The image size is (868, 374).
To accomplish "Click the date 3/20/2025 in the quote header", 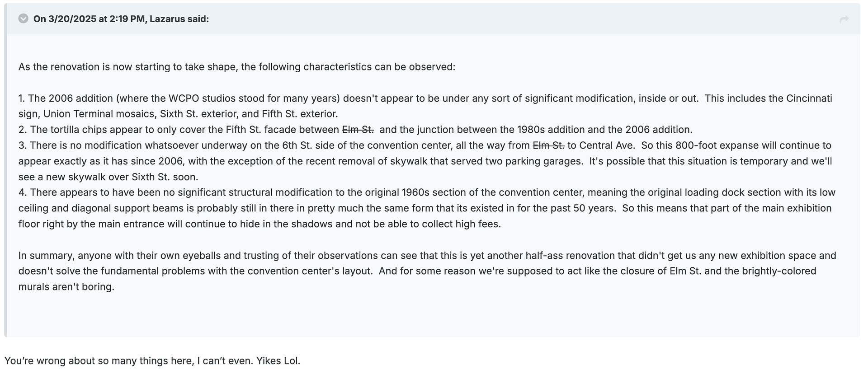I will point(72,19).
